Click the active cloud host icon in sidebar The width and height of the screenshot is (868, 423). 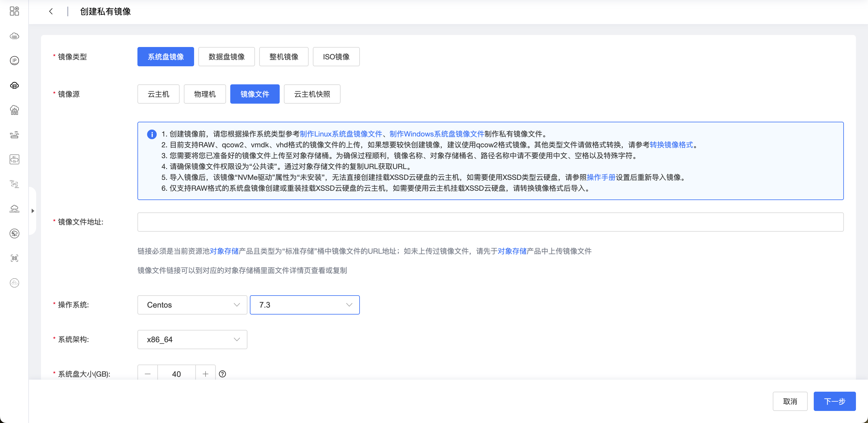click(x=14, y=86)
